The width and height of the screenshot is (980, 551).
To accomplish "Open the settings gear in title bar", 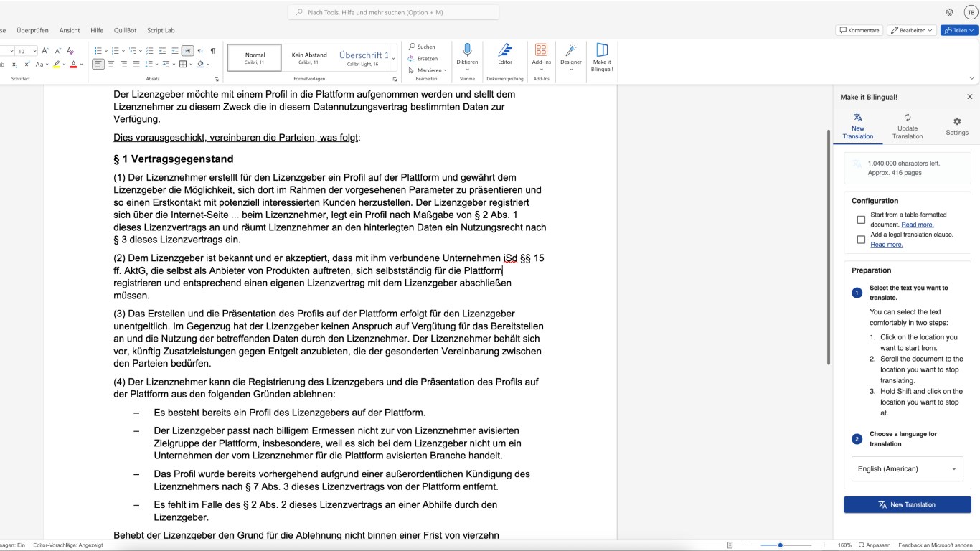I will [x=949, y=12].
